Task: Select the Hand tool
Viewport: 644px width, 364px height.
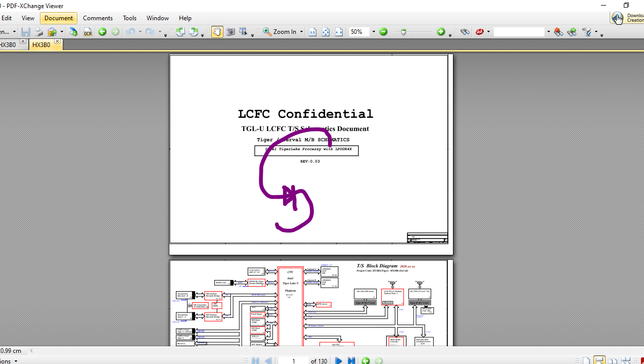Action: pyautogui.click(x=217, y=32)
